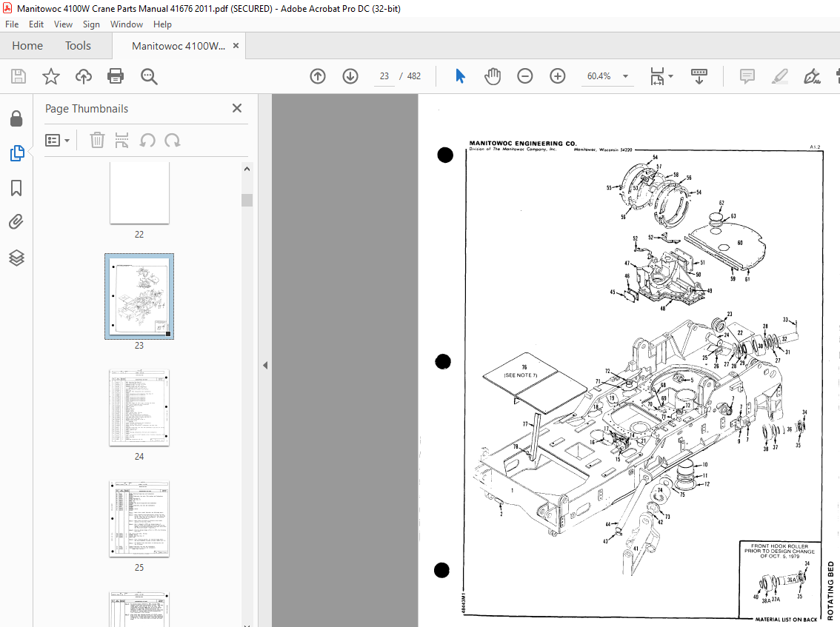Screen dimensions: 840x627
Task: Open zoom level dropdown
Action: pyautogui.click(x=625, y=76)
